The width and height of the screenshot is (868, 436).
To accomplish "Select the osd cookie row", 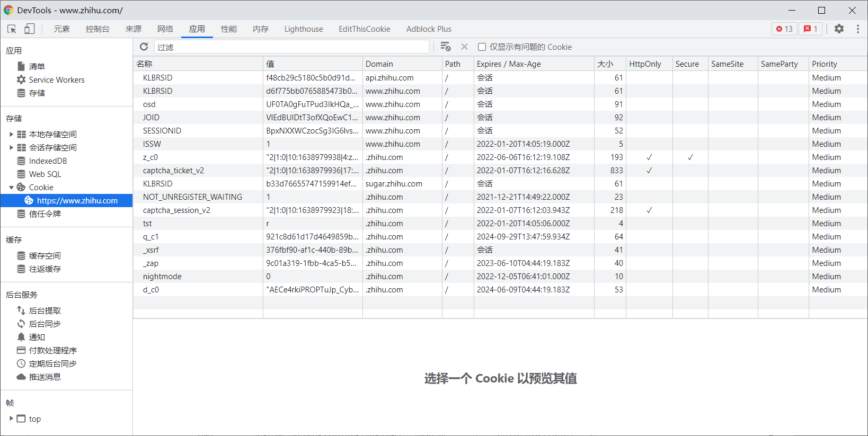I will point(500,104).
